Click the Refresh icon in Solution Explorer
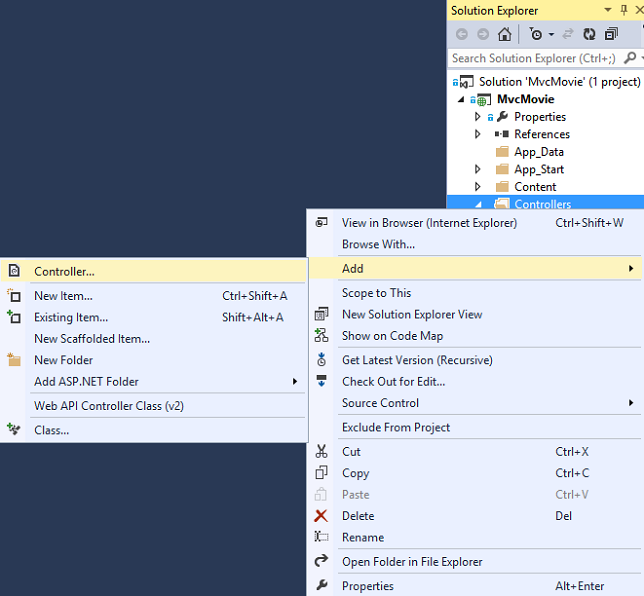This screenshot has height=596, width=644. pyautogui.click(x=589, y=34)
